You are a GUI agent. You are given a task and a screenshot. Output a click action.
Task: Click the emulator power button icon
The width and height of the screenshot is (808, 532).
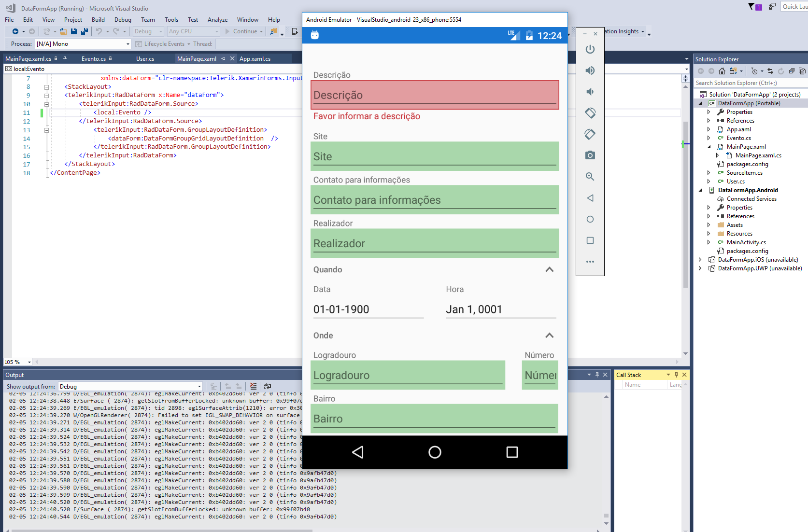pyautogui.click(x=590, y=49)
